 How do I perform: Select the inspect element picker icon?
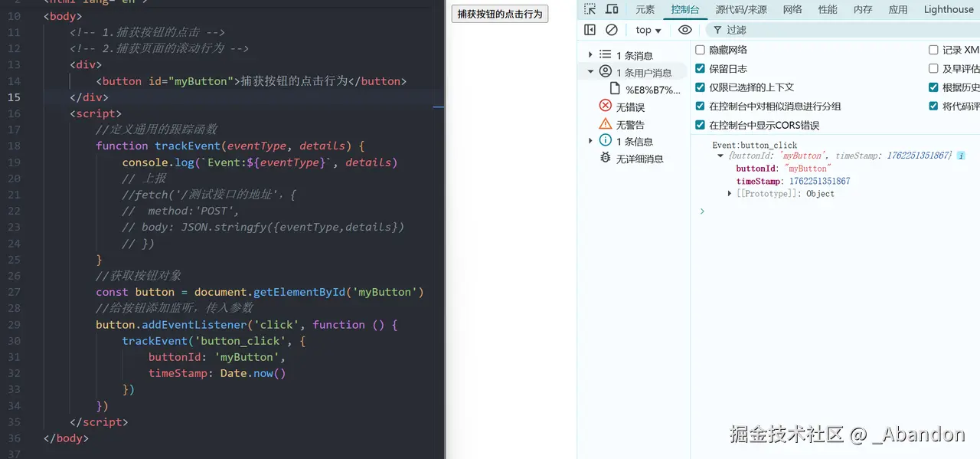[x=590, y=9]
